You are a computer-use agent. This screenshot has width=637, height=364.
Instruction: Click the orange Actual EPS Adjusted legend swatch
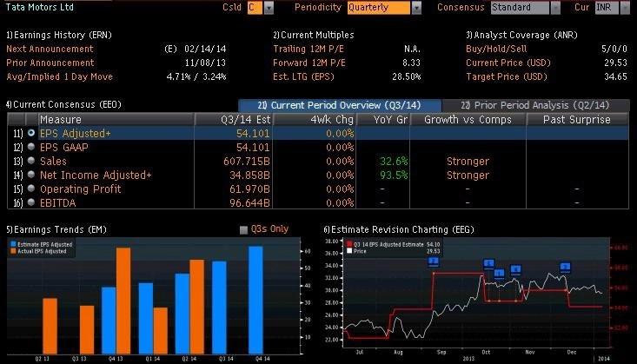tap(13, 251)
